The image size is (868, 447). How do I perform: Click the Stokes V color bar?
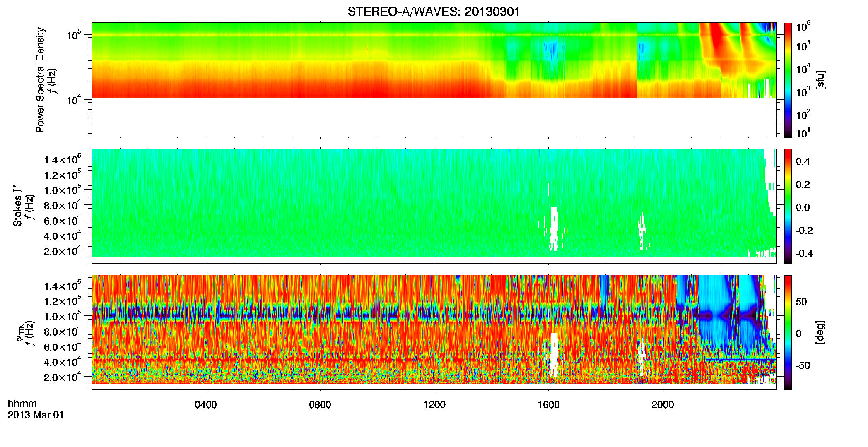click(x=788, y=206)
